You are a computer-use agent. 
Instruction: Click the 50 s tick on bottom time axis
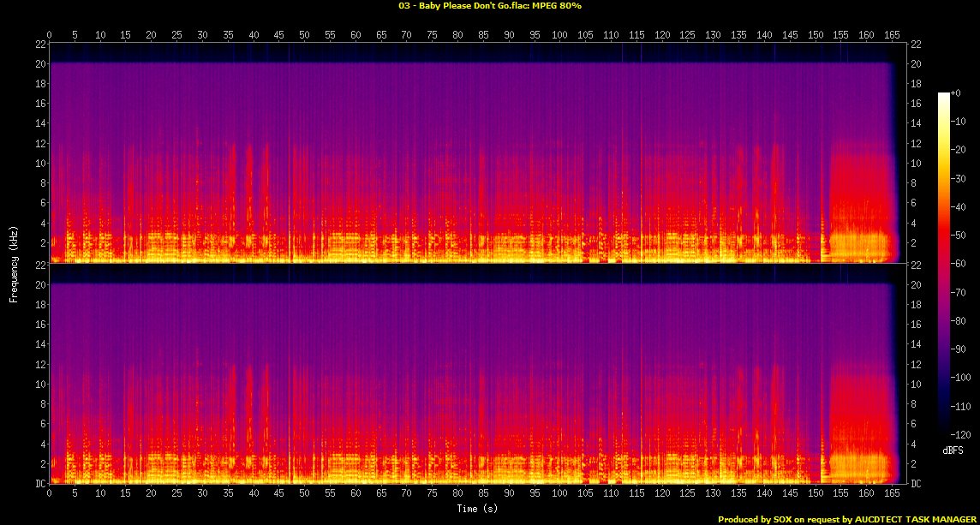304,494
